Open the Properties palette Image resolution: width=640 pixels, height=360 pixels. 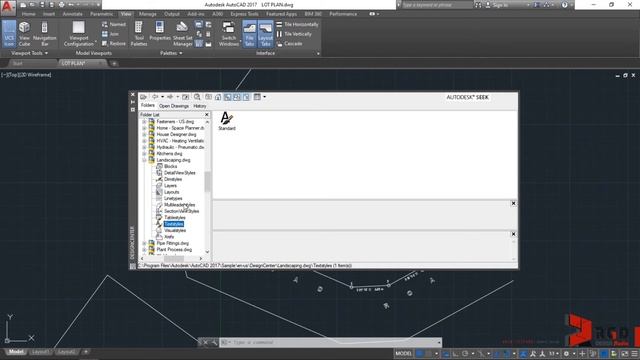[160, 31]
